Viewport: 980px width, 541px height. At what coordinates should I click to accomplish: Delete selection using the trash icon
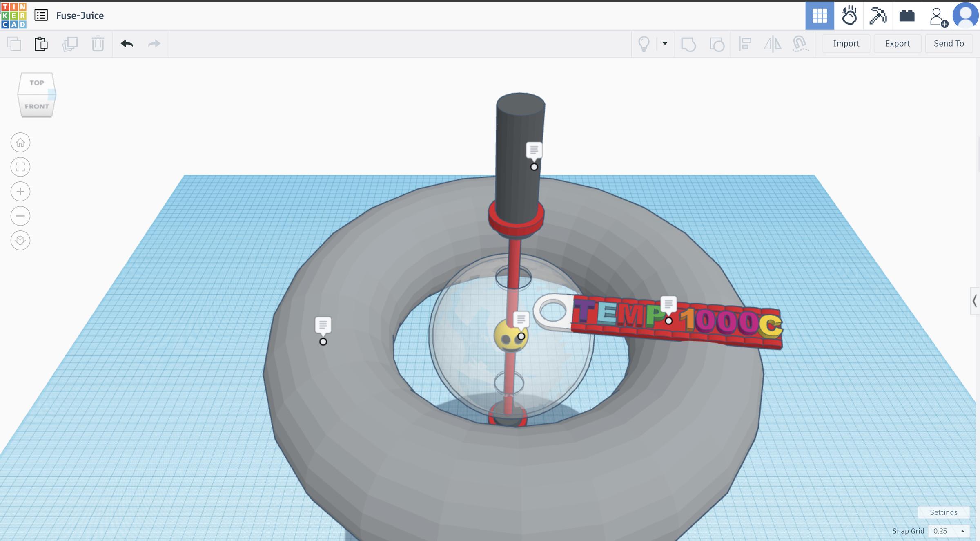point(98,44)
